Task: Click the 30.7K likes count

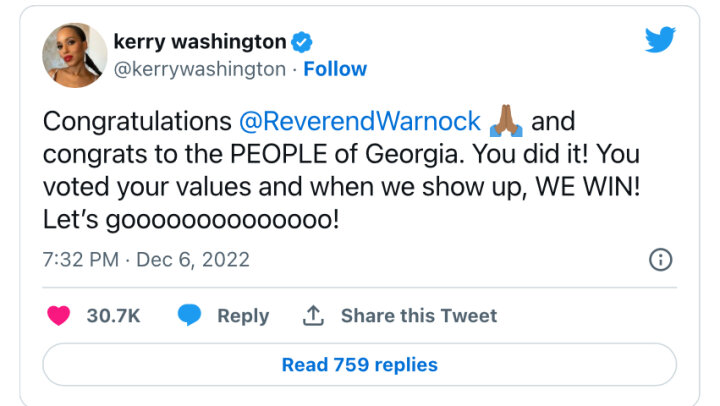Action: [113, 315]
